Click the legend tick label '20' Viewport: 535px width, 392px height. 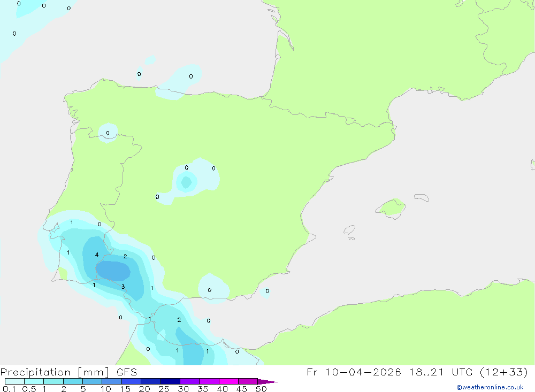click(144, 389)
